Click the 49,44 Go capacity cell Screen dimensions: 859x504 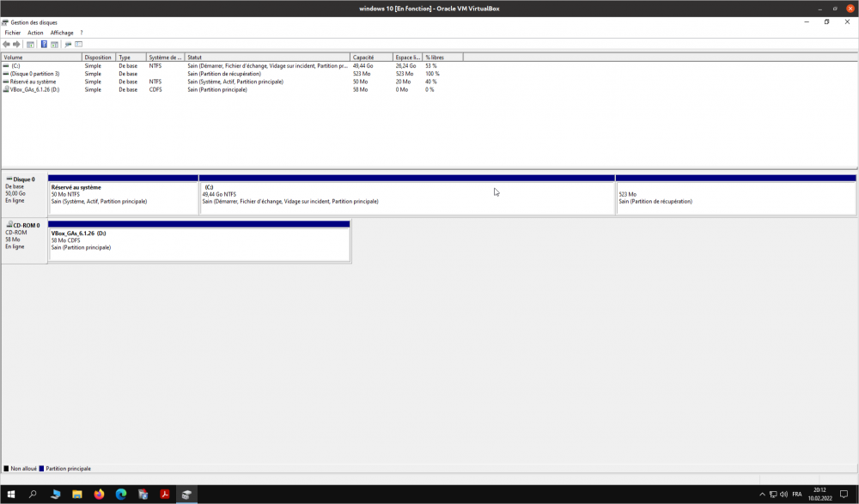click(x=362, y=66)
